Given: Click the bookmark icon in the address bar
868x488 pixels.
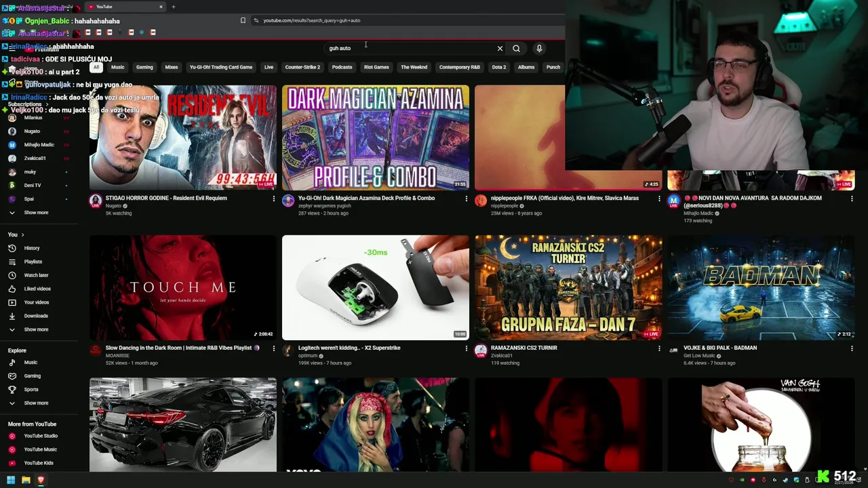Looking at the screenshot, I should tap(243, 20).
